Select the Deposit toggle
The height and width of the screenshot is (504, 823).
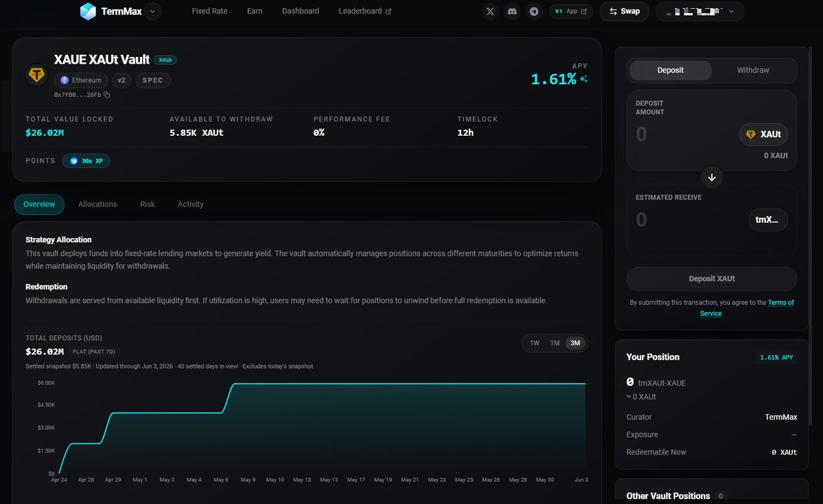point(670,70)
